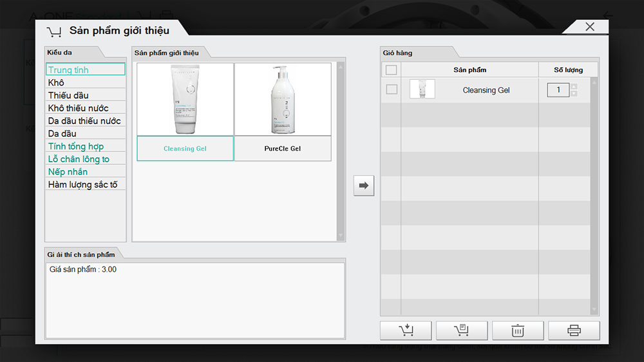Click the add-to-cart arrow button
Image resolution: width=644 pixels, height=362 pixels.
click(364, 186)
